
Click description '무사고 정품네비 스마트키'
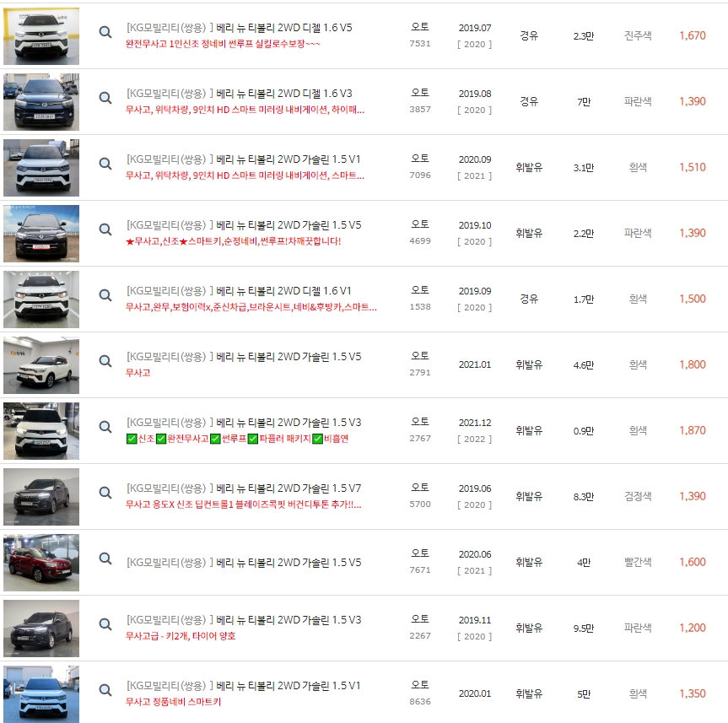tap(173, 702)
